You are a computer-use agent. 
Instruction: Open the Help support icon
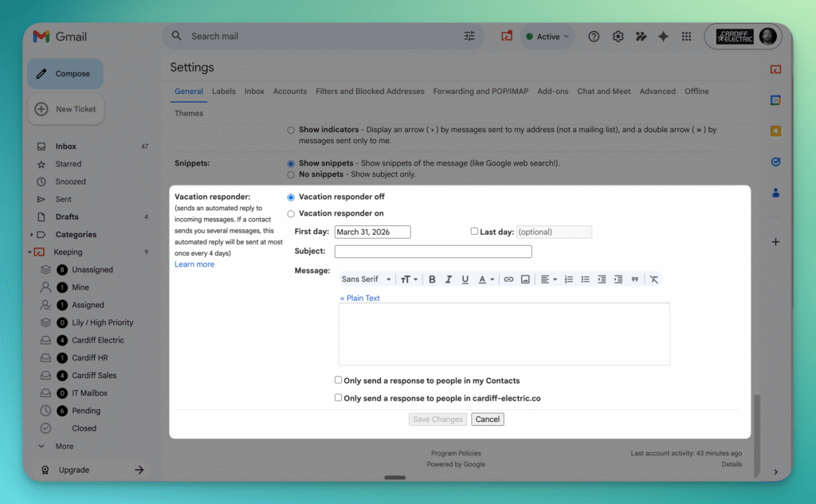[594, 37]
